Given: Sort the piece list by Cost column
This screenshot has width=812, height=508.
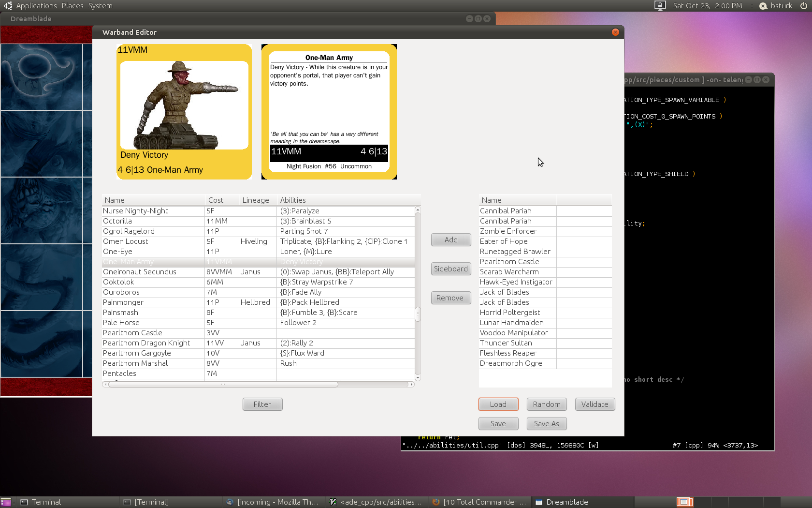Looking at the screenshot, I should click(x=216, y=200).
